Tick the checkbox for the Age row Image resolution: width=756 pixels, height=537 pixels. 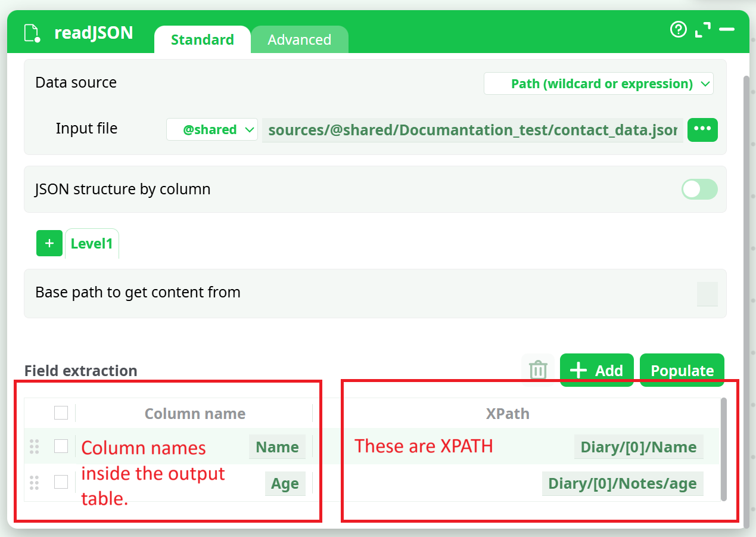61,482
